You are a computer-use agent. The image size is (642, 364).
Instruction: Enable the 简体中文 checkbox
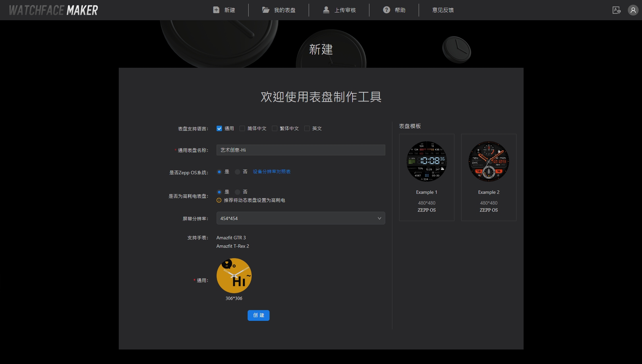click(x=242, y=128)
